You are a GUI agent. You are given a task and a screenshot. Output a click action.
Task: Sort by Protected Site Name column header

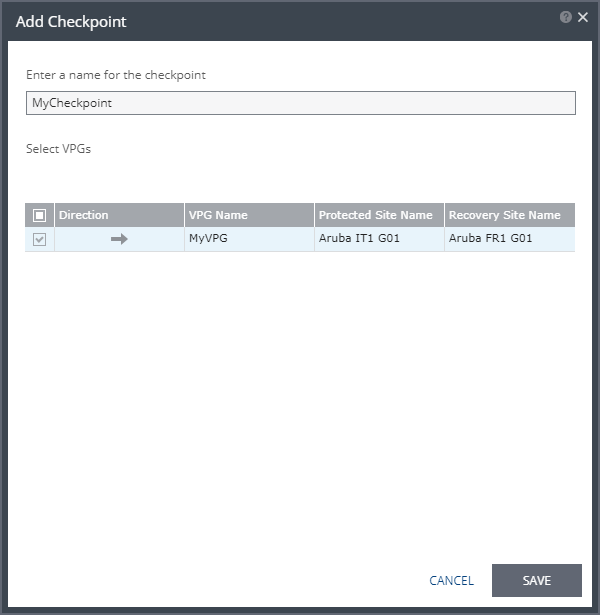tap(379, 215)
